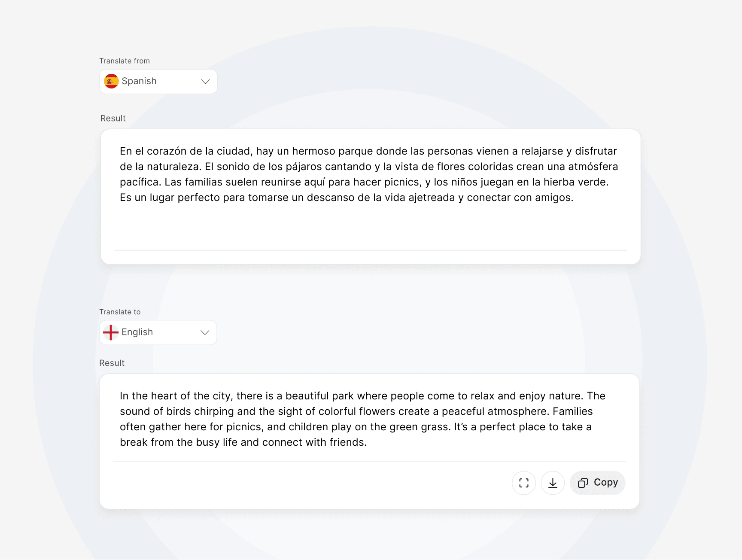Viewport: 742px width, 560px height.
Task: Click the "Translate to" label
Action: (x=120, y=312)
